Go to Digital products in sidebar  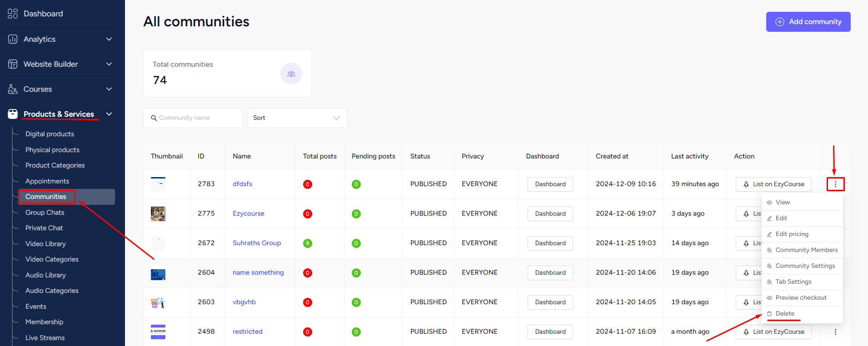click(x=50, y=134)
